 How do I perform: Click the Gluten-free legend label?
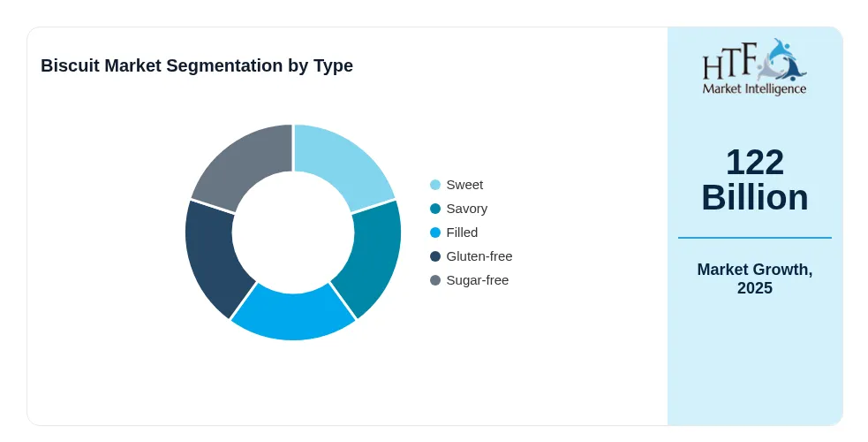[x=479, y=256]
